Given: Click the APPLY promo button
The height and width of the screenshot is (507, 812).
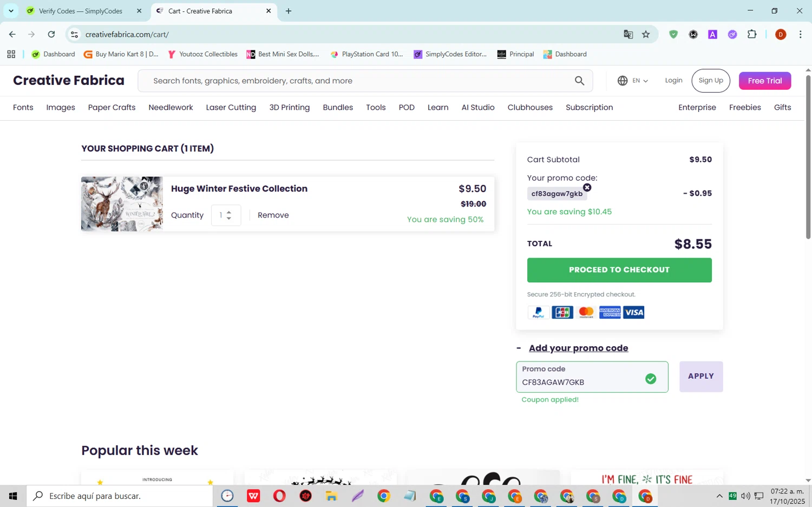Looking at the screenshot, I should click(x=701, y=377).
